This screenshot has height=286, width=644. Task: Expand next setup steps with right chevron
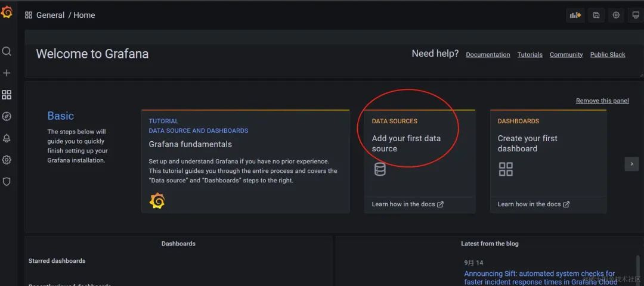coord(631,164)
